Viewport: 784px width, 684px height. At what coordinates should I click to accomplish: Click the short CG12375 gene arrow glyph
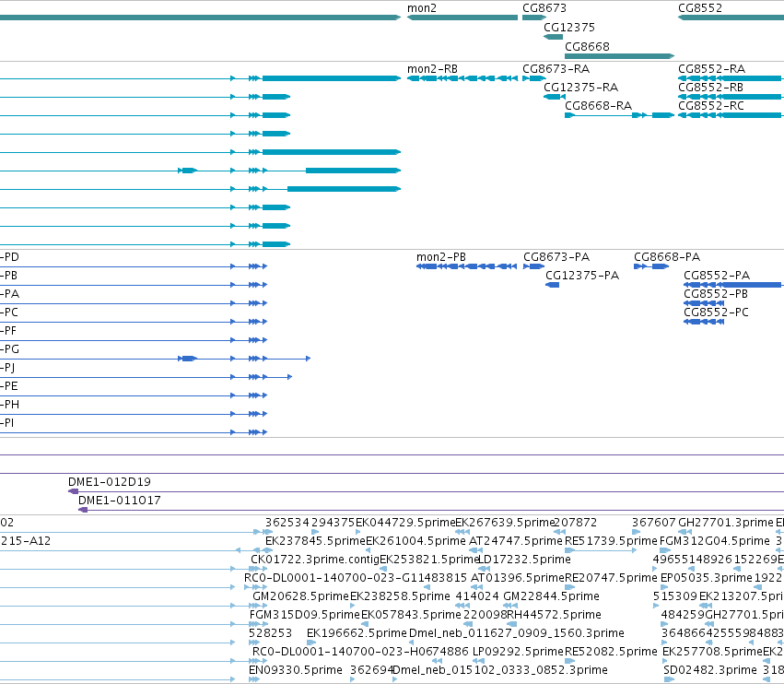pos(553,37)
